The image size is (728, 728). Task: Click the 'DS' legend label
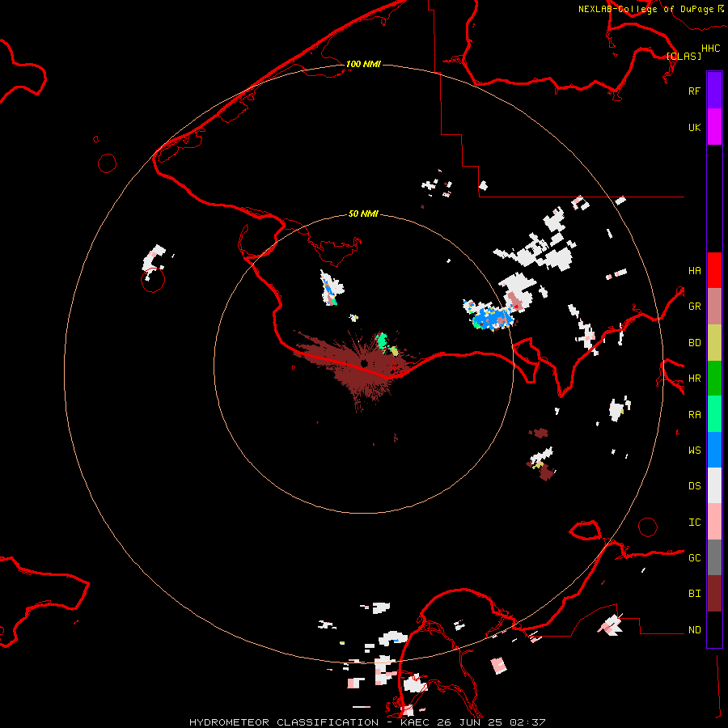point(694,485)
